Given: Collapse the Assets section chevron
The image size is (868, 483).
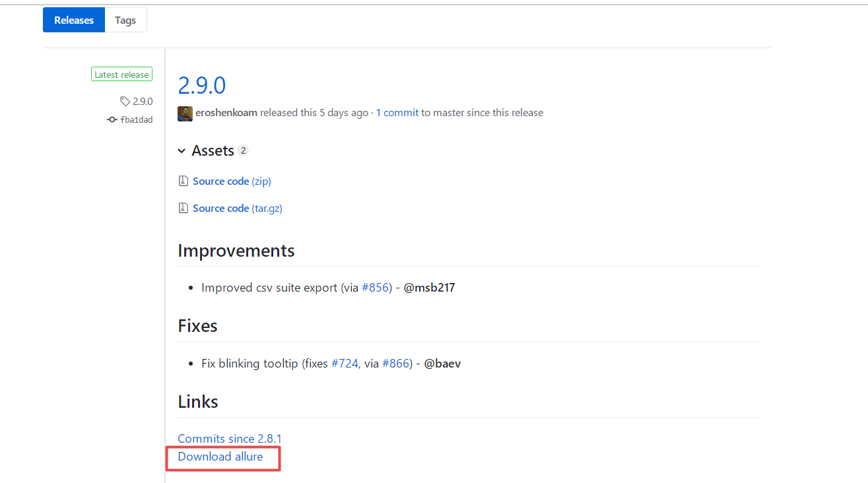Looking at the screenshot, I should (x=182, y=151).
